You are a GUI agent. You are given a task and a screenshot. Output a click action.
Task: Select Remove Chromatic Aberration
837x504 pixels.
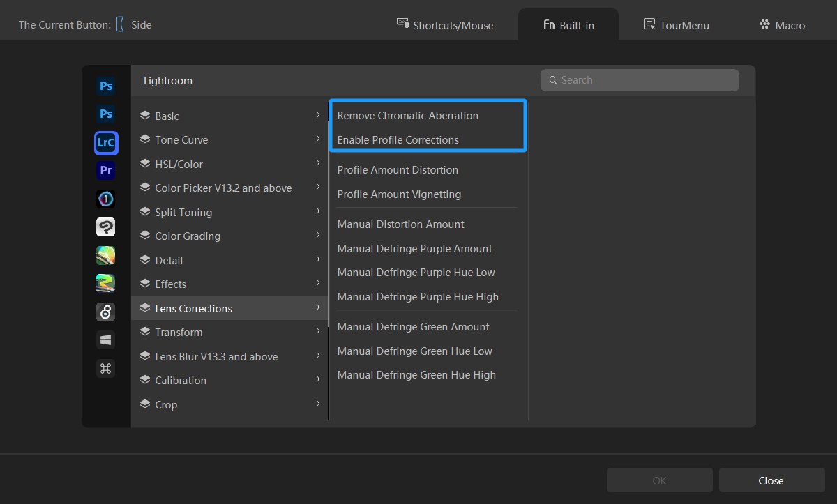408,115
